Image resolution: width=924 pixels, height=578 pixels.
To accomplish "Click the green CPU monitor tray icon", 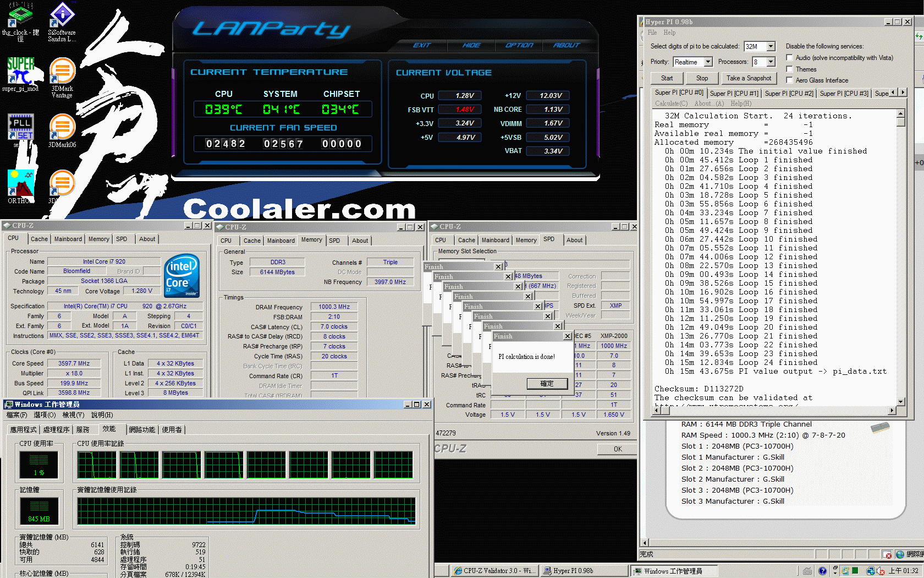I will coord(855,571).
